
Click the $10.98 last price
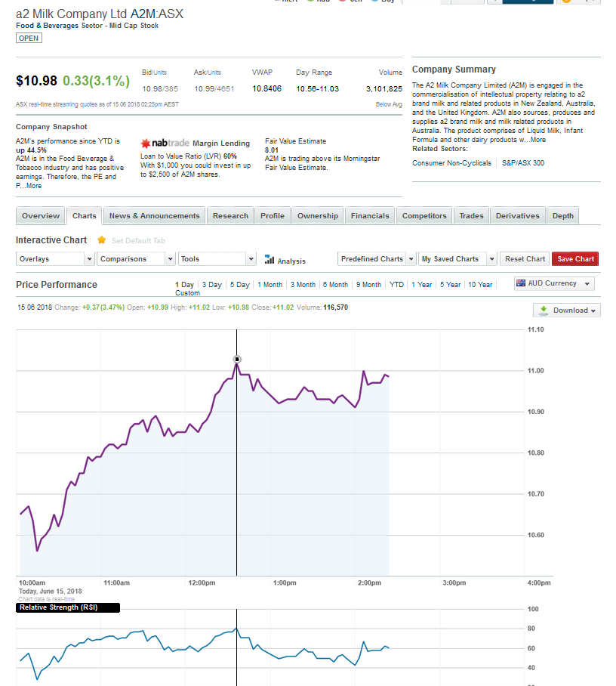pos(37,81)
